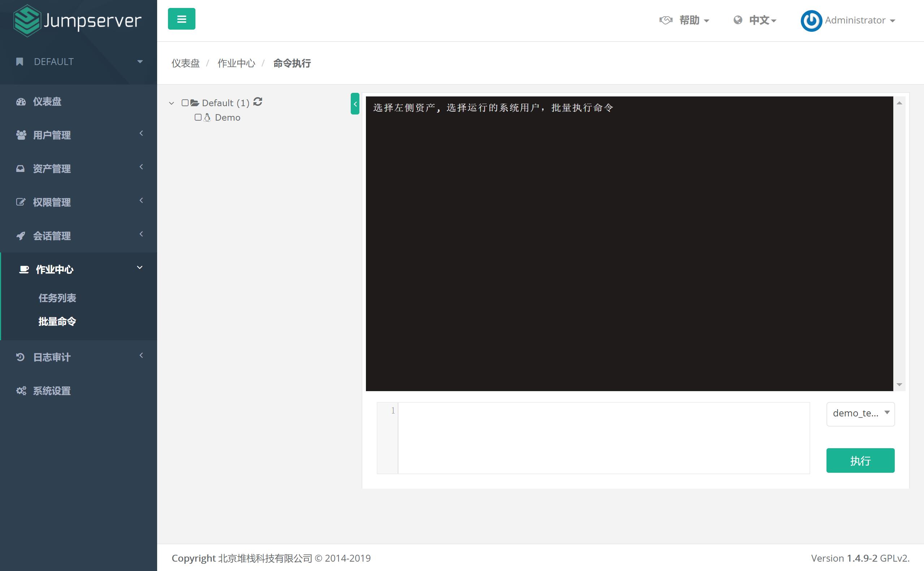Click the Version 1.4.9-2 footer text
This screenshot has height=571, width=924.
coord(860,558)
